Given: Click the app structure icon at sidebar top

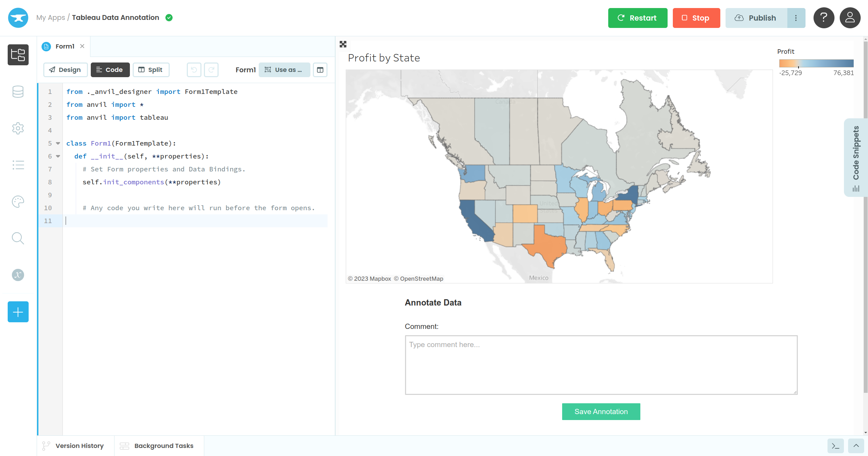Looking at the screenshot, I should point(18,55).
